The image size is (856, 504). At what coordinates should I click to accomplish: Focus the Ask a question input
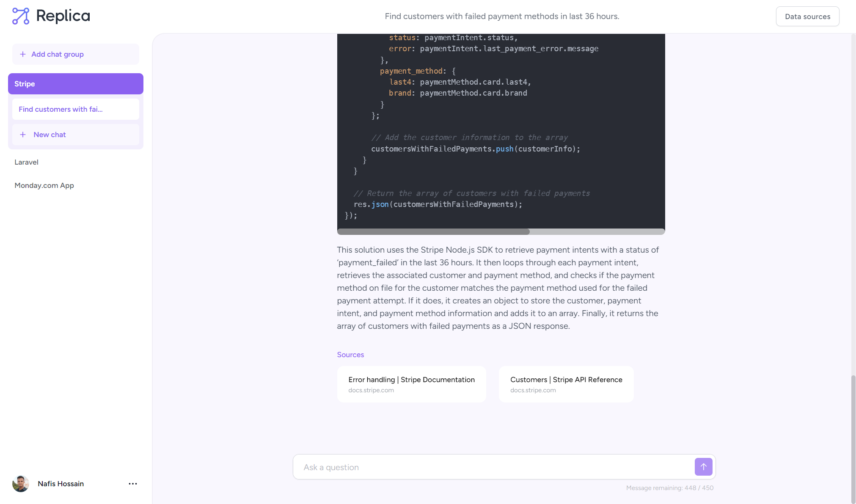[493, 467]
